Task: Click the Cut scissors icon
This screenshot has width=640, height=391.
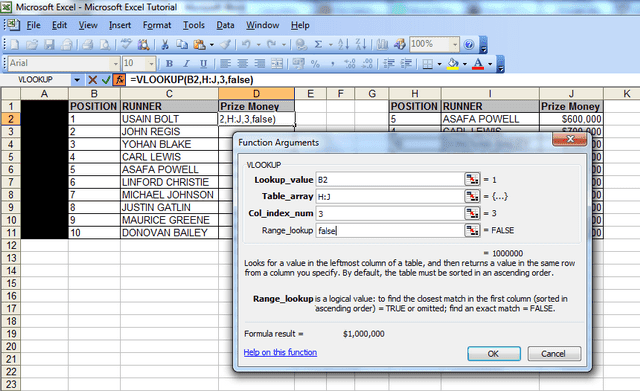Action: (x=165, y=44)
